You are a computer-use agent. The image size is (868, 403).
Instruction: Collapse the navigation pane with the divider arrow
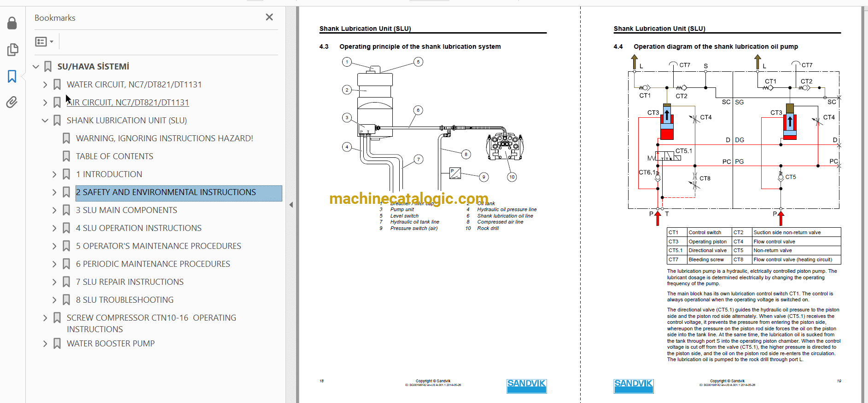coord(291,205)
